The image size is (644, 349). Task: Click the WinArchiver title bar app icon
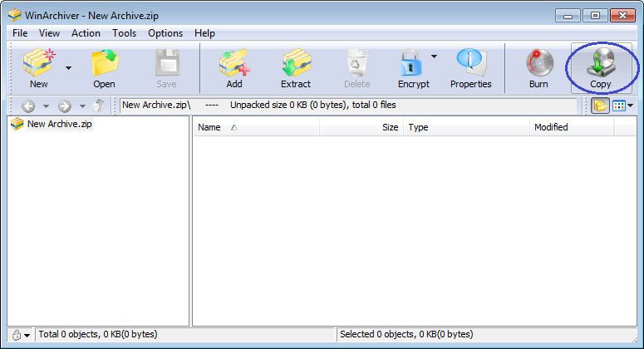pos(15,15)
